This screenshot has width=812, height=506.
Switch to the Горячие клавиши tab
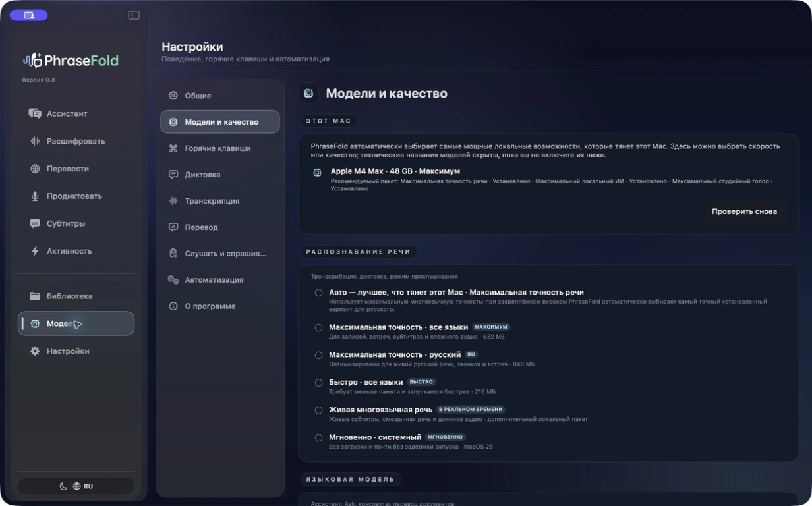coord(220,148)
